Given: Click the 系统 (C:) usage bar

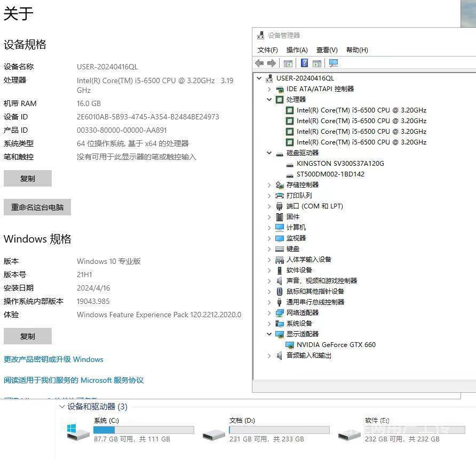Looking at the screenshot, I should 144,430.
